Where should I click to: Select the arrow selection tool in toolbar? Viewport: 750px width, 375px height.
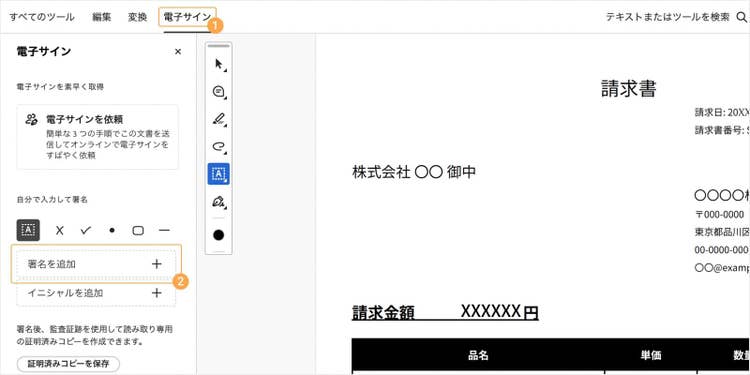point(219,64)
